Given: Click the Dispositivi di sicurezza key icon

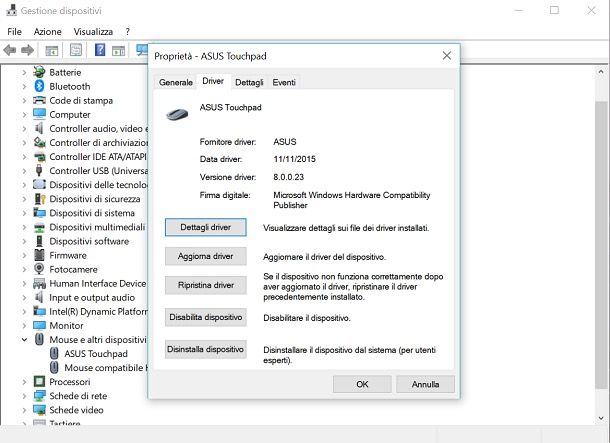Looking at the screenshot, I should (40, 199).
